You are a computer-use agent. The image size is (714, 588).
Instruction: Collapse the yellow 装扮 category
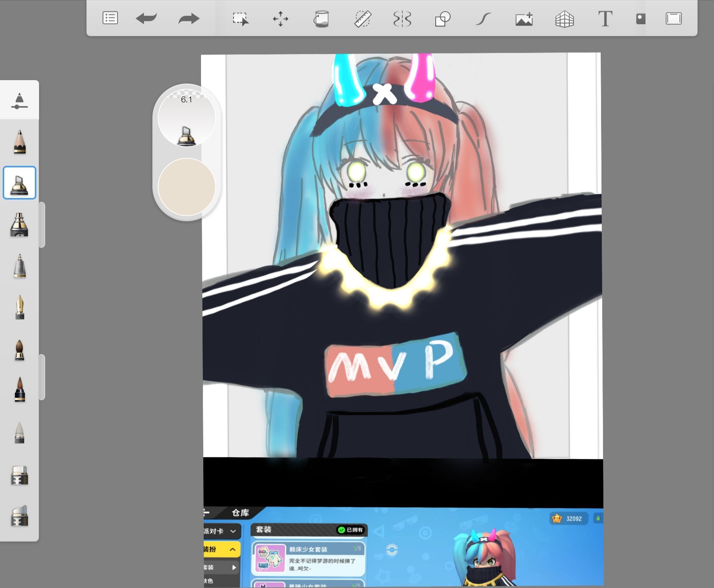coord(221,549)
